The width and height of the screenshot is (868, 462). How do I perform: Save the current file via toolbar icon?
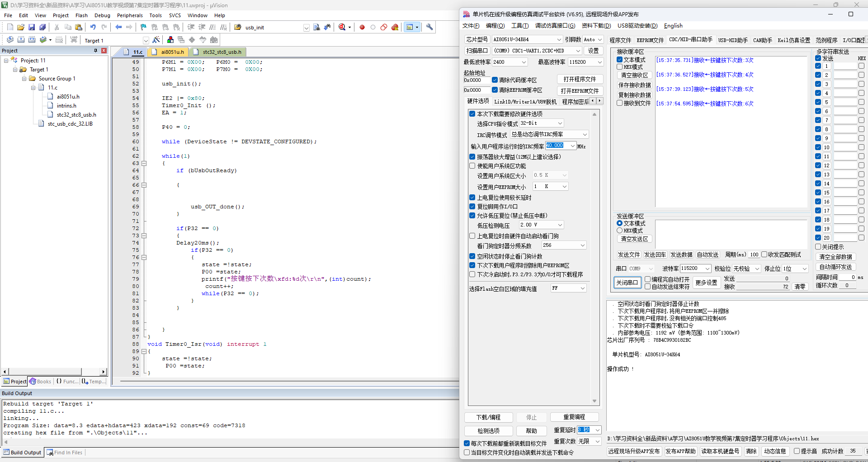[32, 27]
